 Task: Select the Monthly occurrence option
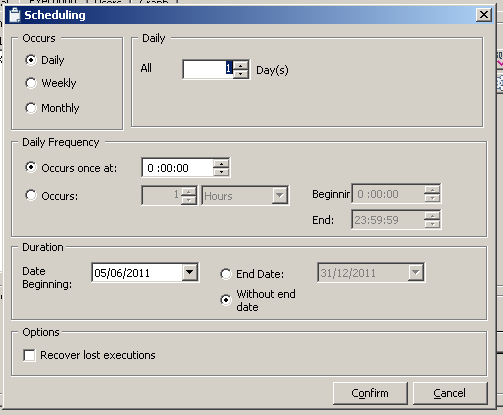tap(31, 108)
